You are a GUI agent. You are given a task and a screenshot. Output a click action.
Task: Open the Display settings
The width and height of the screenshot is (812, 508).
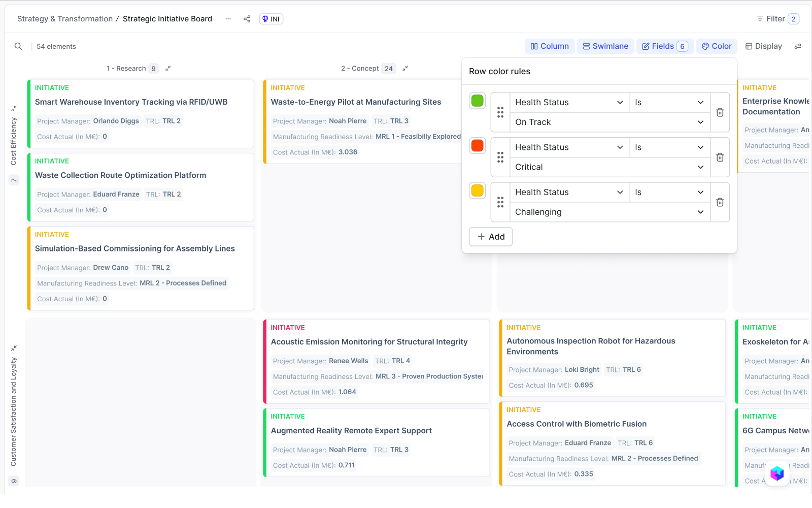tap(764, 46)
